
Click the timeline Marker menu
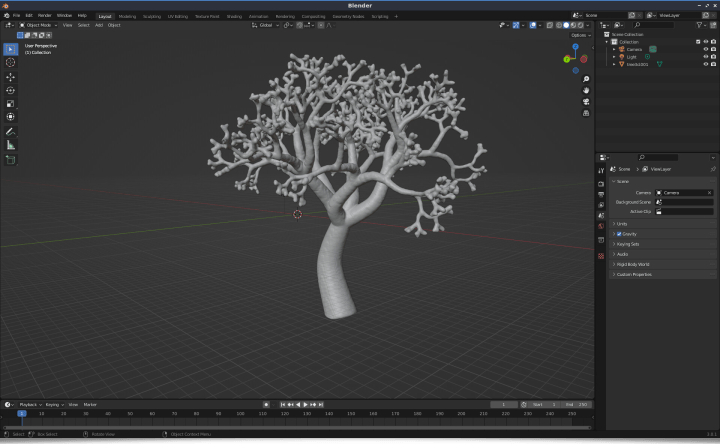(x=90, y=405)
